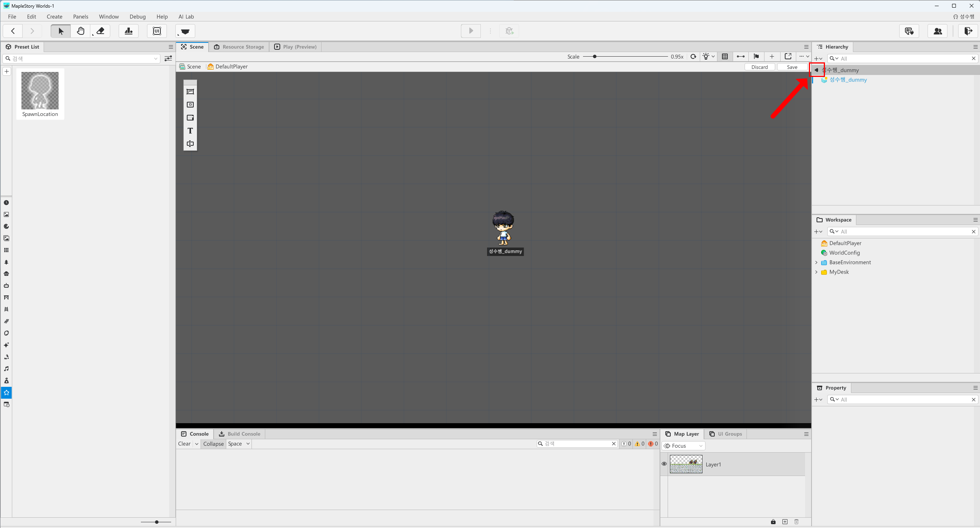Viewport: 980px width, 528px height.
Task: Open the two-people collaborators icon
Action: pos(938,31)
